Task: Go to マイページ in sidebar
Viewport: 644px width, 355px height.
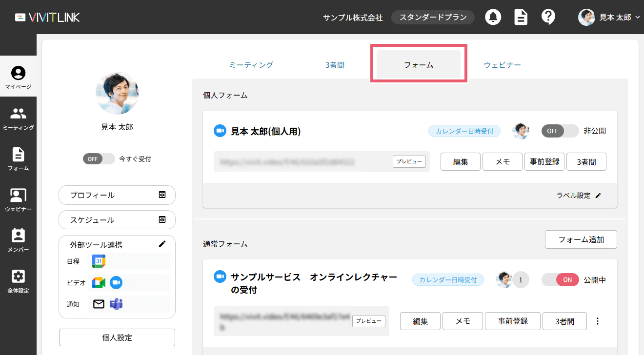Action: (18, 77)
